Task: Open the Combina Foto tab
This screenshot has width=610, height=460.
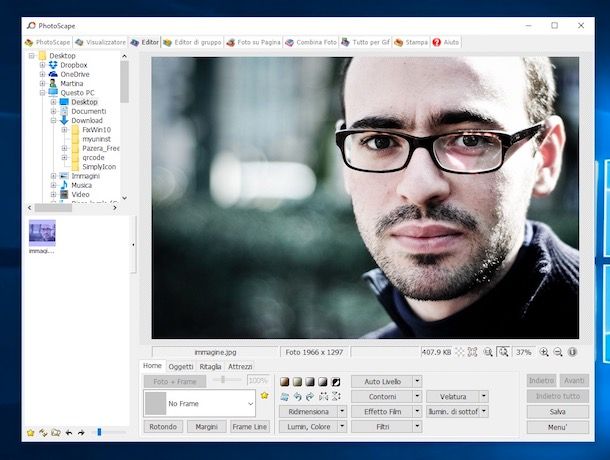Action: [309, 43]
